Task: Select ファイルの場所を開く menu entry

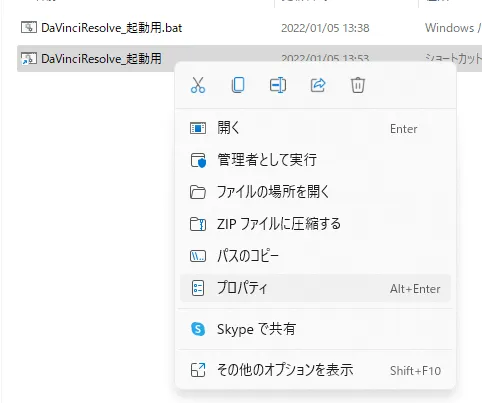Action: [x=315, y=192]
